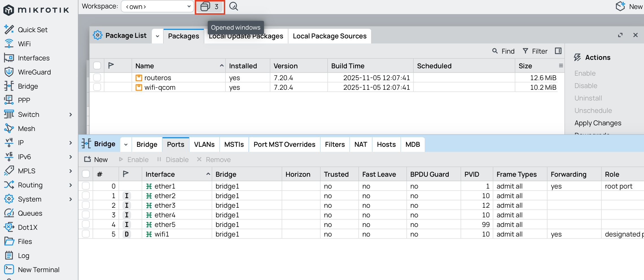644x280 pixels.
Task: Close the Package List window
Action: [636, 35]
